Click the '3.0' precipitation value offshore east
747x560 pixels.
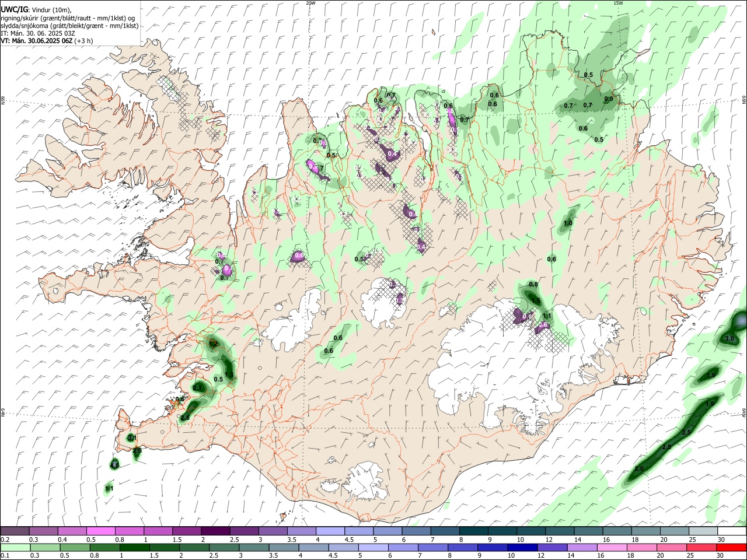(x=729, y=338)
